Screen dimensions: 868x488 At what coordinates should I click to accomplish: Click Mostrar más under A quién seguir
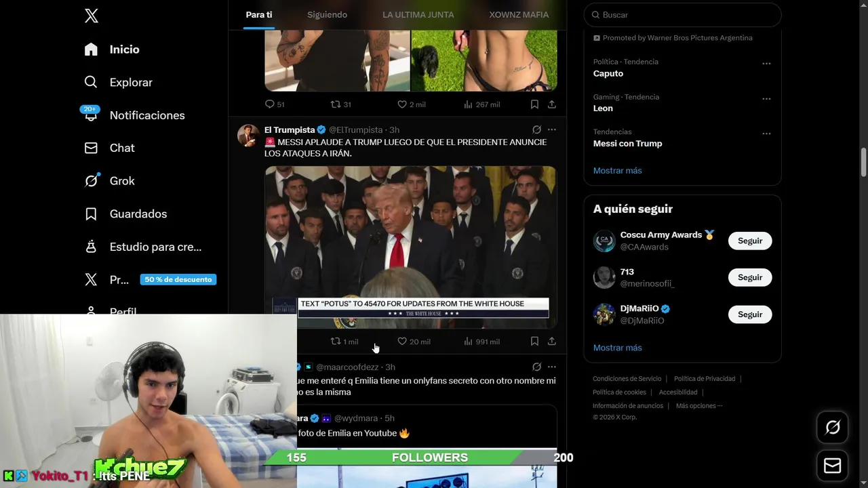(x=617, y=348)
